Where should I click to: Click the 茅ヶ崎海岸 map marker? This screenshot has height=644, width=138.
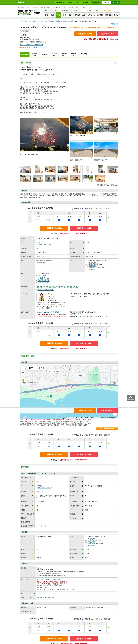101,385
